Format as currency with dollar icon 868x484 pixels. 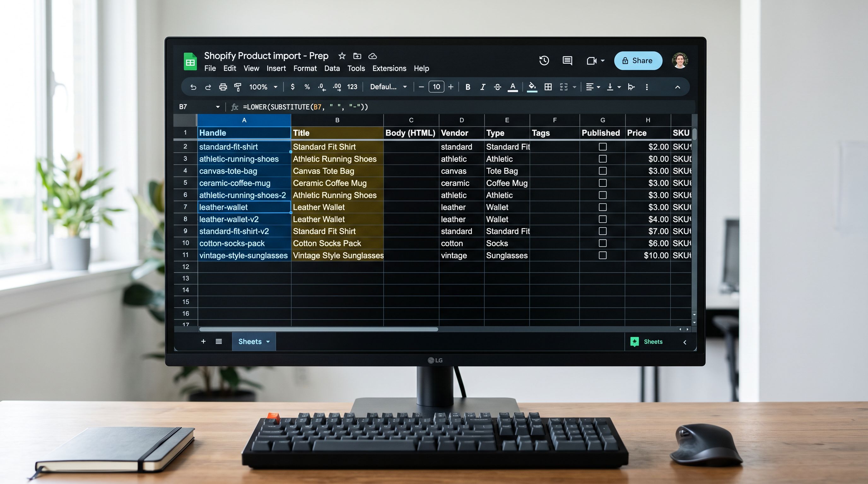292,87
